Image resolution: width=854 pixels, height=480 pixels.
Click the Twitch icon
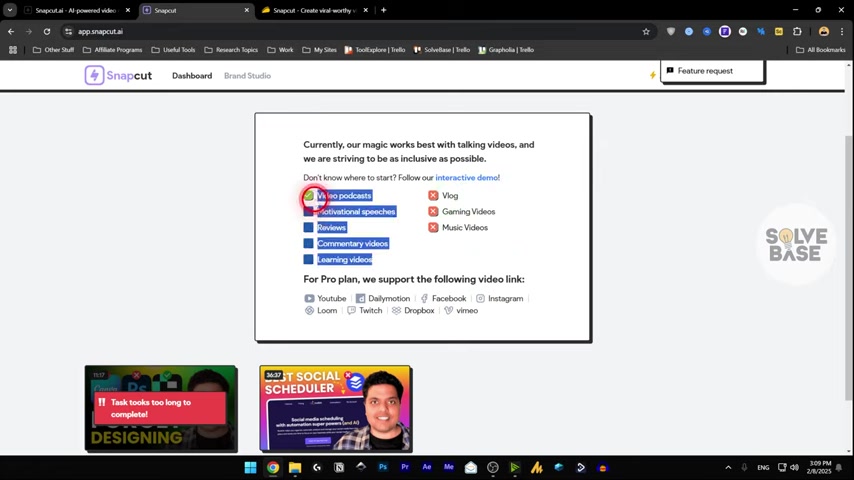tap(351, 311)
